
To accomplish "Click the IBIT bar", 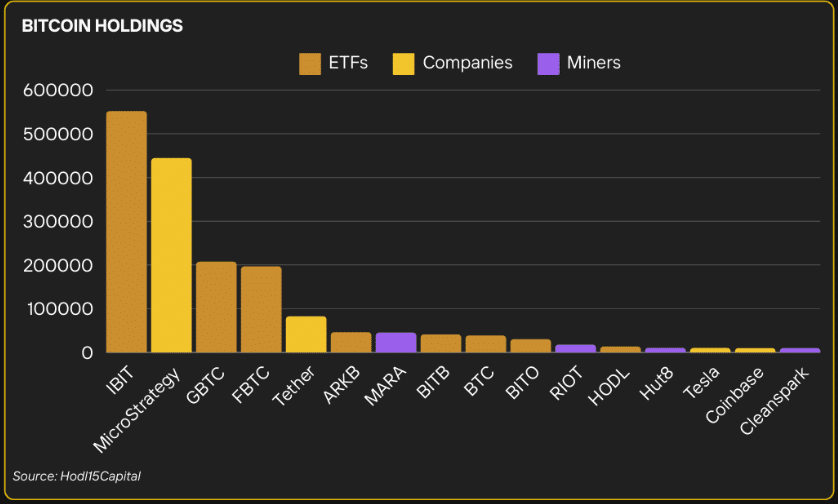I will coord(126,232).
